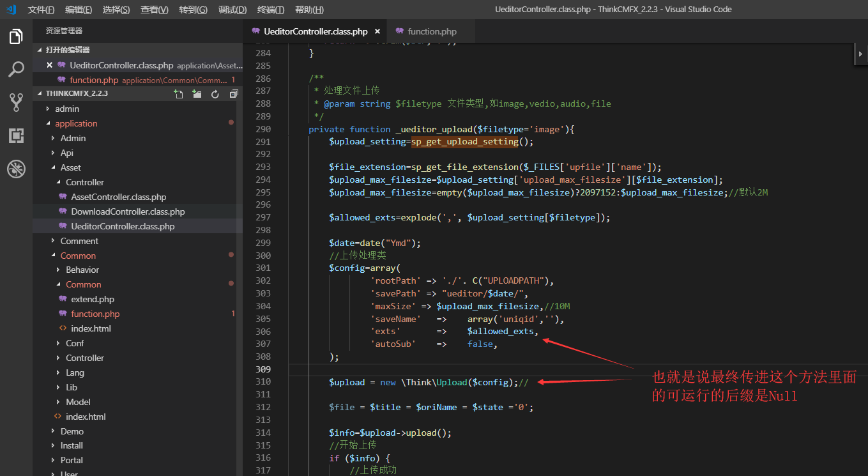Open the Extensions view icon
868x476 pixels.
click(x=16, y=135)
